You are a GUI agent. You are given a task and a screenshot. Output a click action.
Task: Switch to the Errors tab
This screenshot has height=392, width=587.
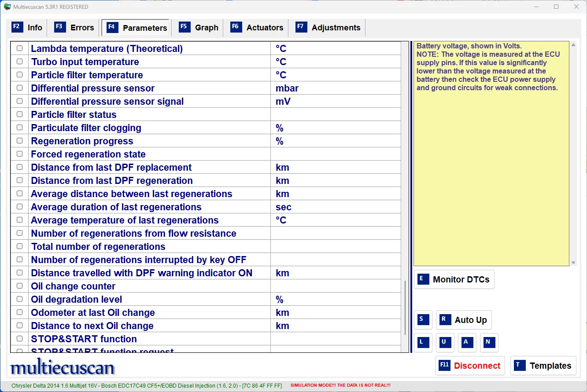74,27
